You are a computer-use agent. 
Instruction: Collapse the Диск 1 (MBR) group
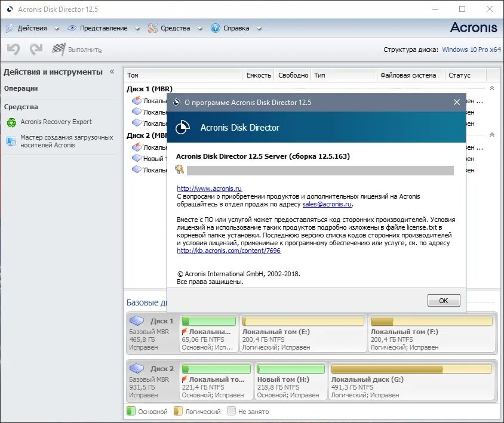click(492, 88)
